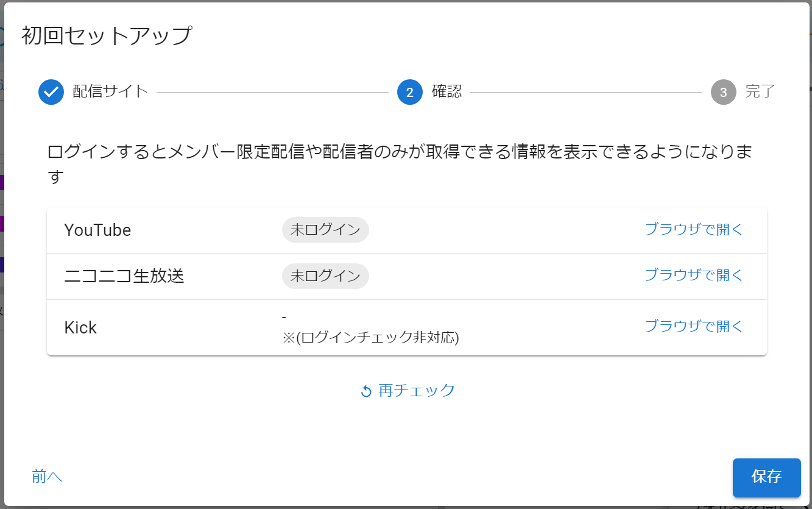
Task: Click the completed checkmark icon for 配信サイト step
Action: click(51, 92)
